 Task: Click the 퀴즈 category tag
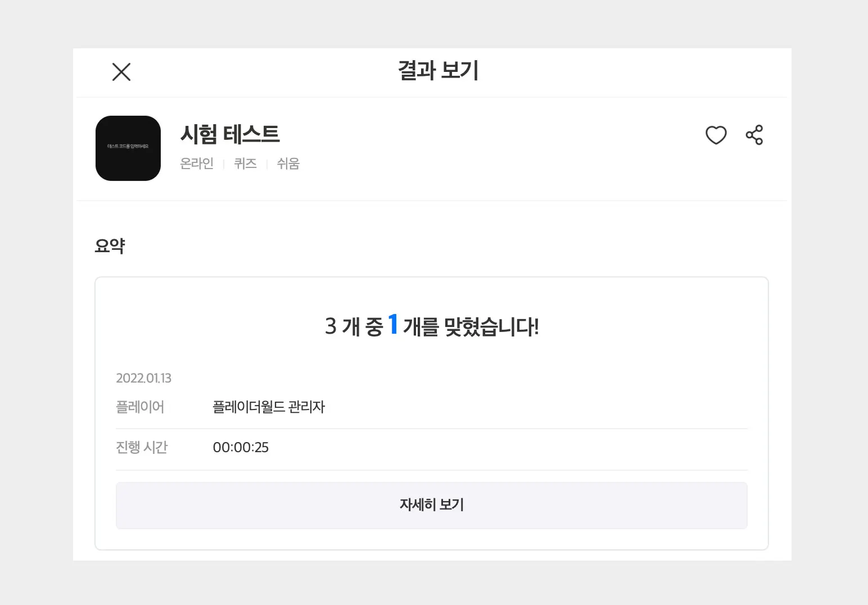click(245, 163)
